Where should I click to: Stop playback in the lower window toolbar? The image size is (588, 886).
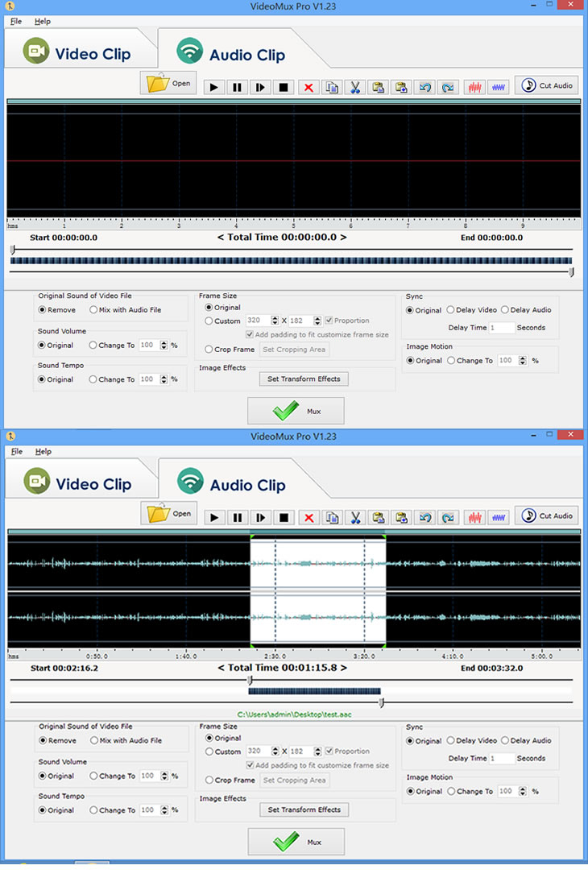pos(284,517)
